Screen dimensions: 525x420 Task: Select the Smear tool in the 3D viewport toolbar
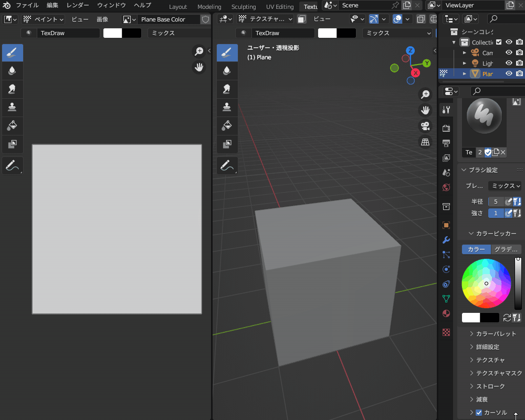[x=227, y=89]
